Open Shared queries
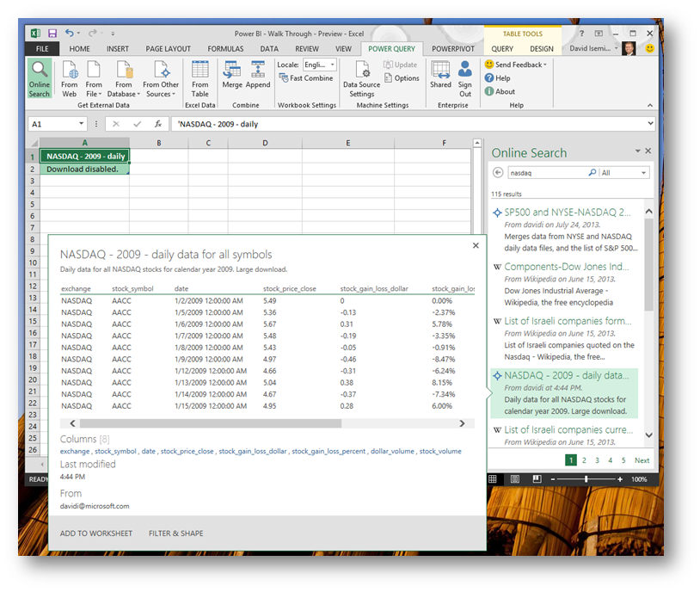This screenshot has width=700, height=592. tap(440, 75)
